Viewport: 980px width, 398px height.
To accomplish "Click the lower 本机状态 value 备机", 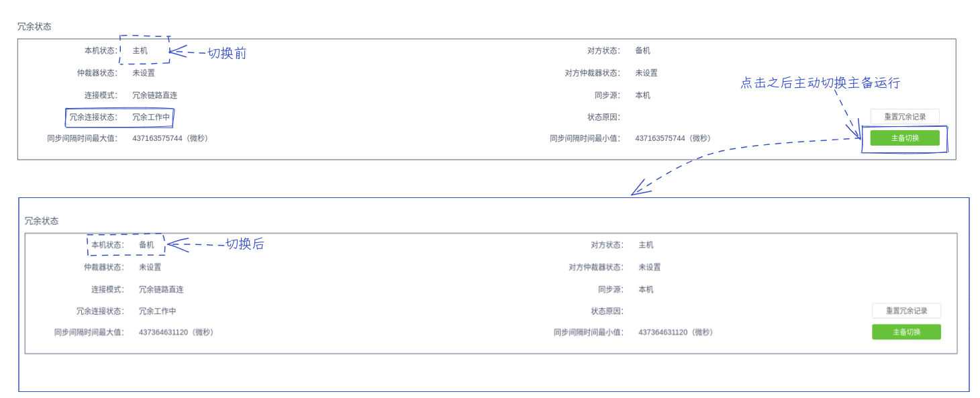I will [146, 245].
